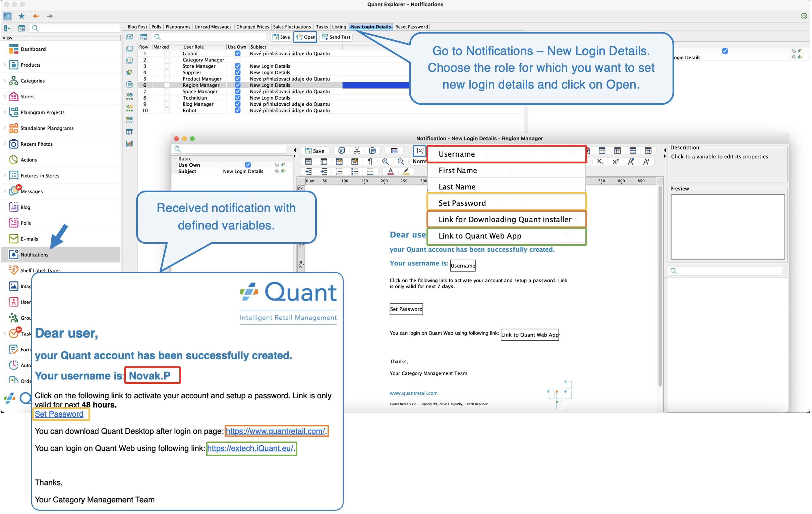The width and height of the screenshot is (812, 514).
Task: Collapse the Basic properties section
Action: tap(175, 159)
